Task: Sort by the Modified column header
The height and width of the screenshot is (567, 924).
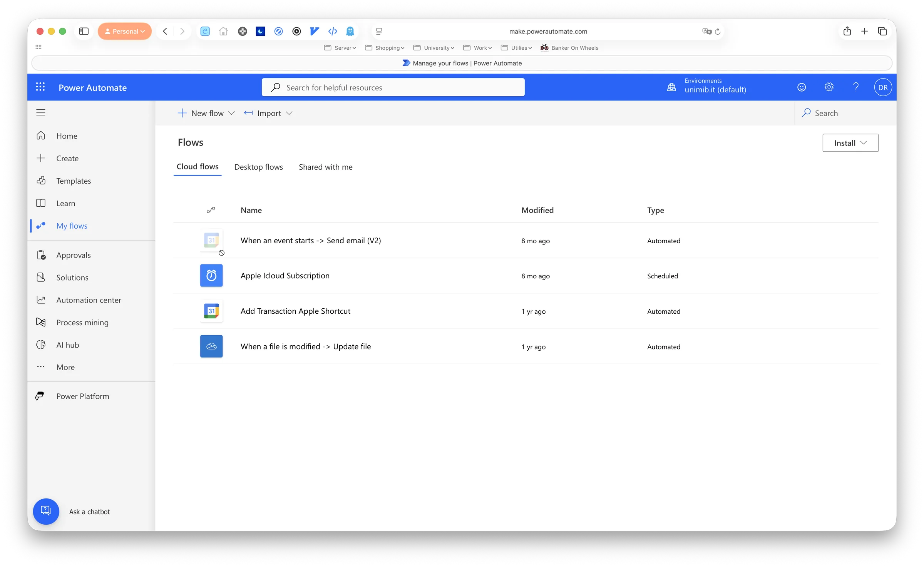Action: pos(537,210)
